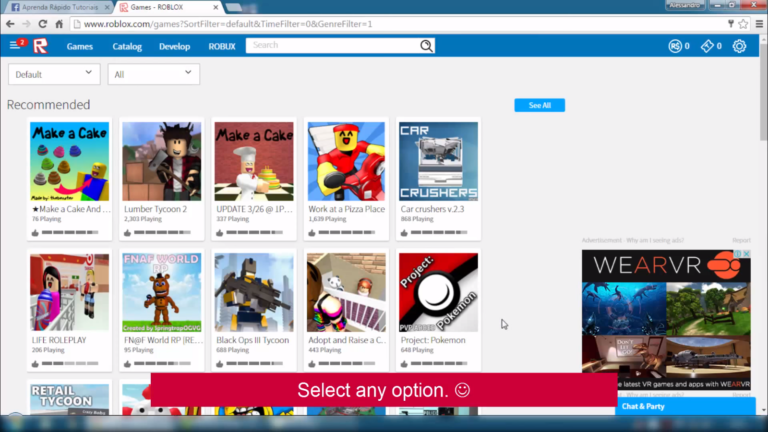Open the Lumber Tycoon 2 thumbnail
Image resolution: width=768 pixels, height=432 pixels.
(162, 161)
